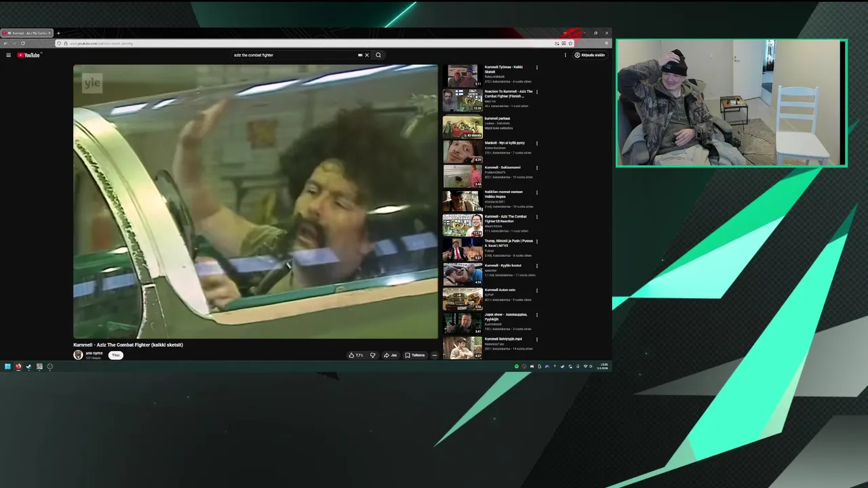Viewport: 868px width, 488px height.
Task: Open the Steam taskbar icon
Action: tap(28, 367)
